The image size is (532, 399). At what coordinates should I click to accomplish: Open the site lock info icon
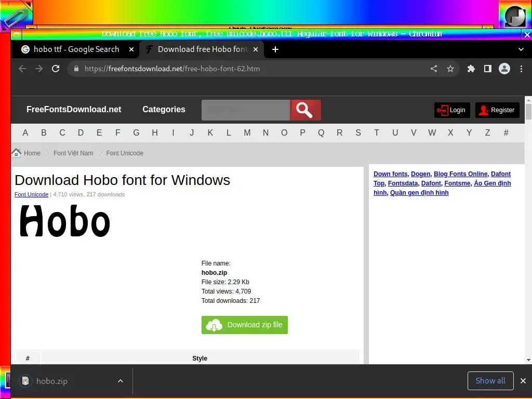76,69
